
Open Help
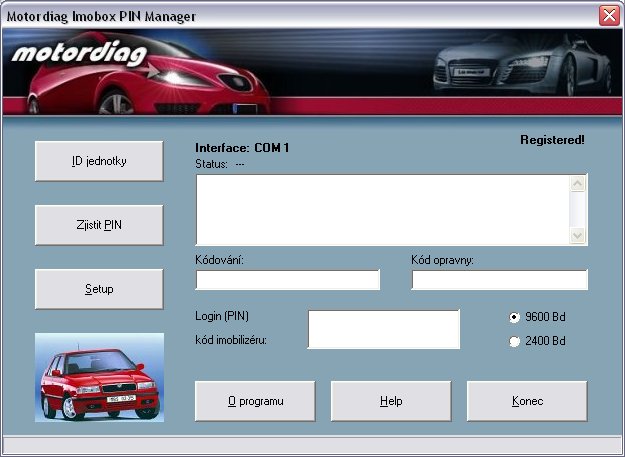click(391, 401)
